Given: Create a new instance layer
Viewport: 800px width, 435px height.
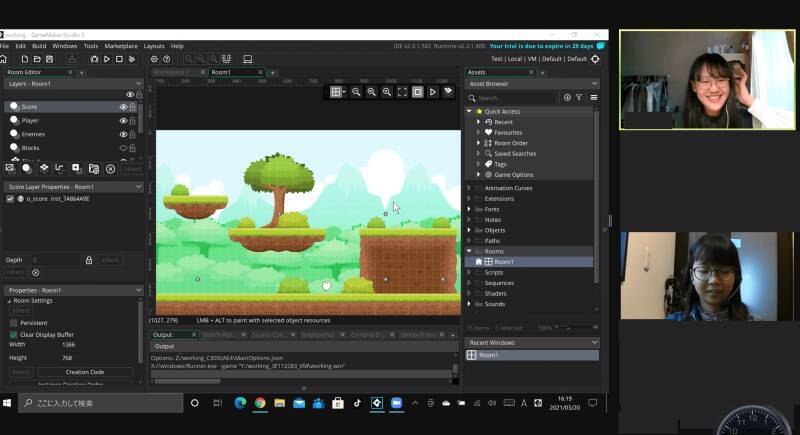Looking at the screenshot, I should click(x=27, y=168).
